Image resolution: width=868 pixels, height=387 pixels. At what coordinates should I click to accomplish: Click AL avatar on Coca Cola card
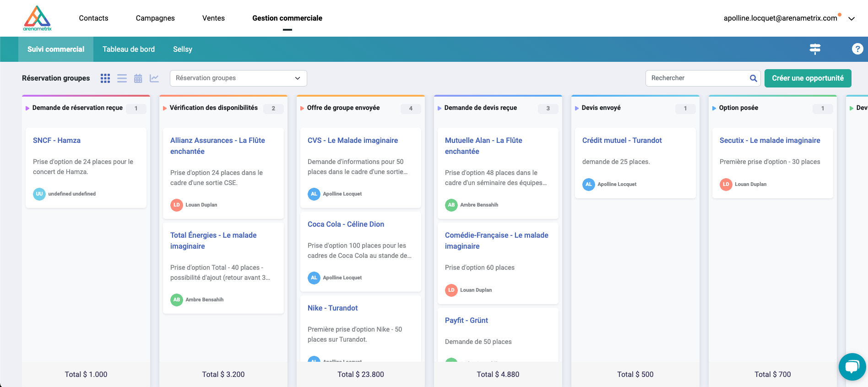pos(314,278)
